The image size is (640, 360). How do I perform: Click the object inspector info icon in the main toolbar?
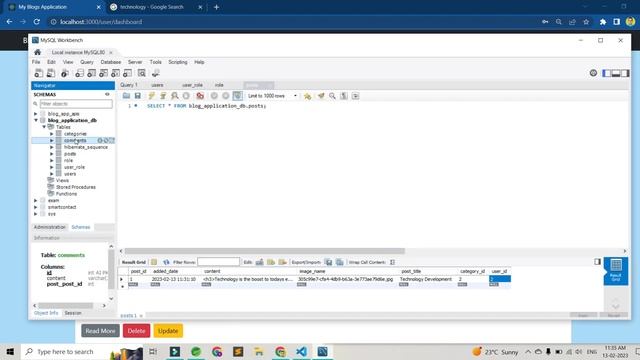tap(64, 73)
